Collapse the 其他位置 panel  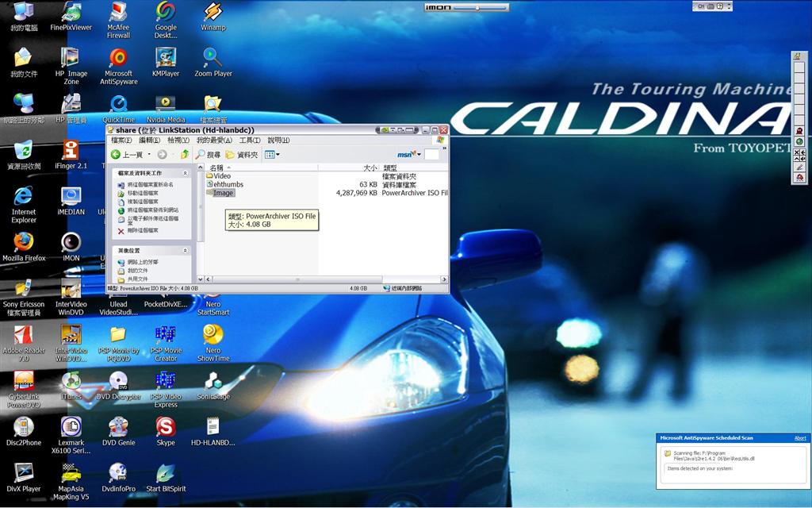point(185,251)
